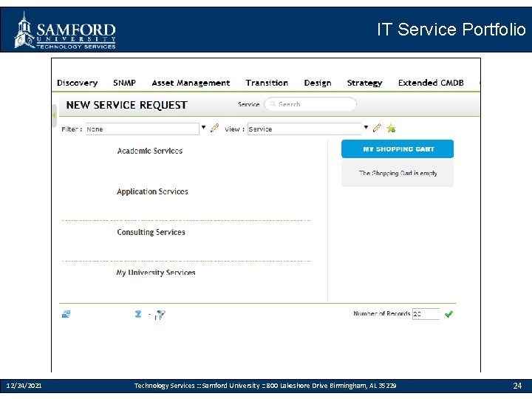
Task: Open Application Services category
Action: (x=152, y=191)
